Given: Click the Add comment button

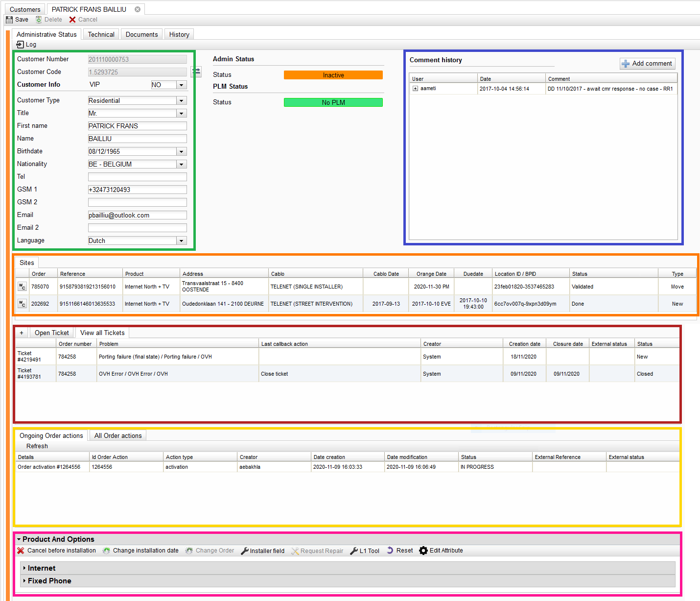Looking at the screenshot, I should 647,64.
